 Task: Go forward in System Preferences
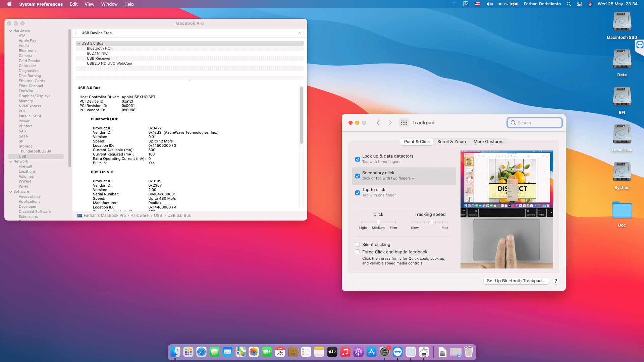[x=390, y=123]
